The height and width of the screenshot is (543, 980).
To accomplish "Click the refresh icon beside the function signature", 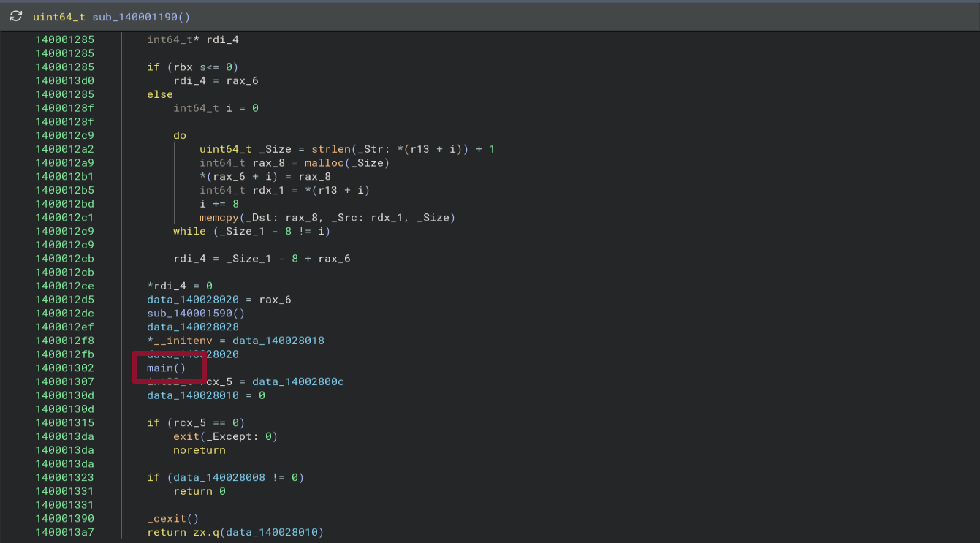I will click(15, 16).
